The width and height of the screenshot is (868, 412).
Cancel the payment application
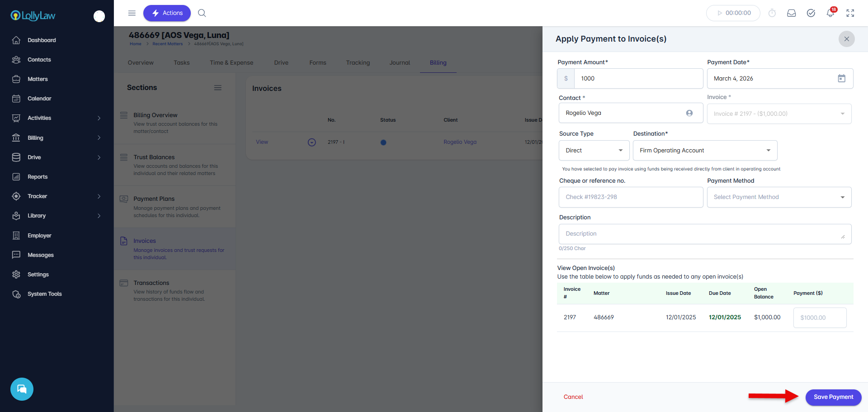573,397
